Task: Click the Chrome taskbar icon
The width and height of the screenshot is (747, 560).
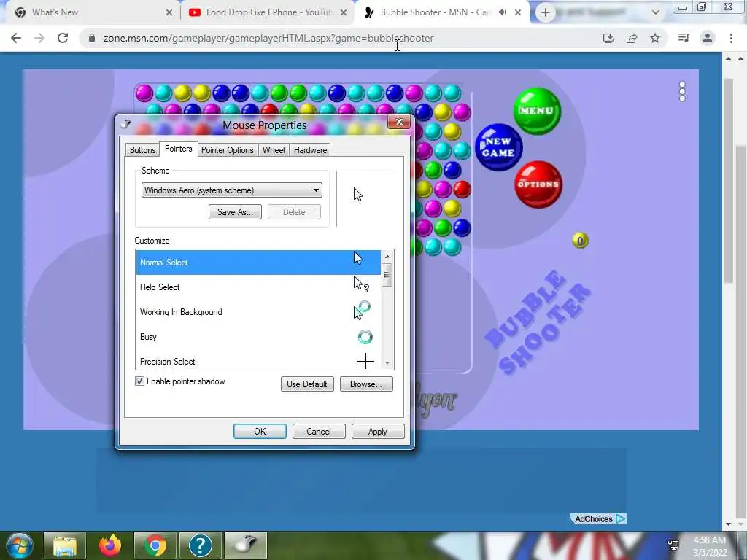Action: click(x=155, y=545)
